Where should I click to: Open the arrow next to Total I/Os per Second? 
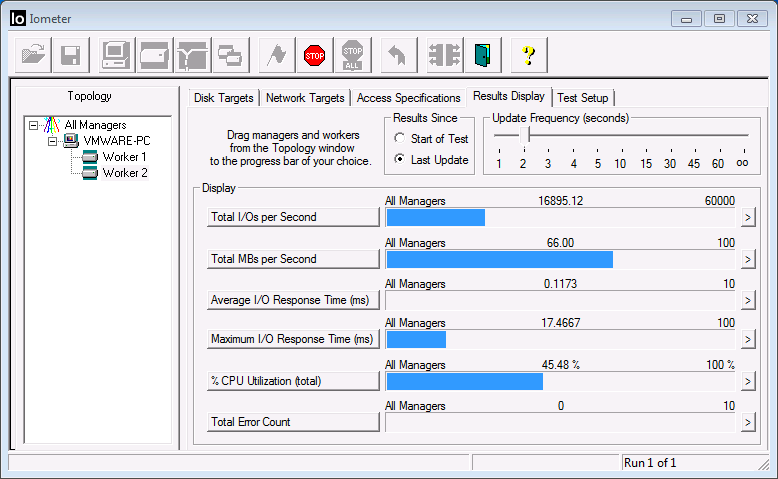[746, 217]
